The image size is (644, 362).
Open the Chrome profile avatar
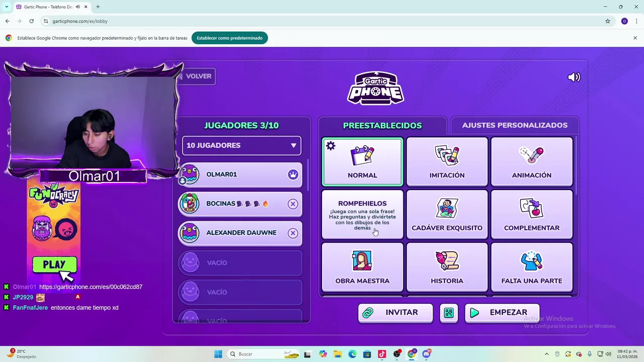tap(624, 21)
